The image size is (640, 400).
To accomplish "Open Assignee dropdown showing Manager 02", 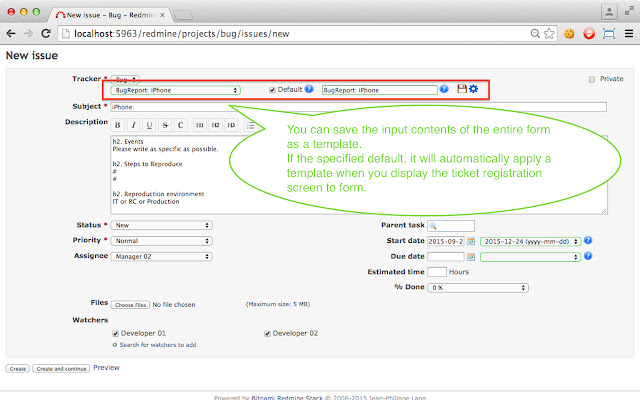I will point(162,256).
